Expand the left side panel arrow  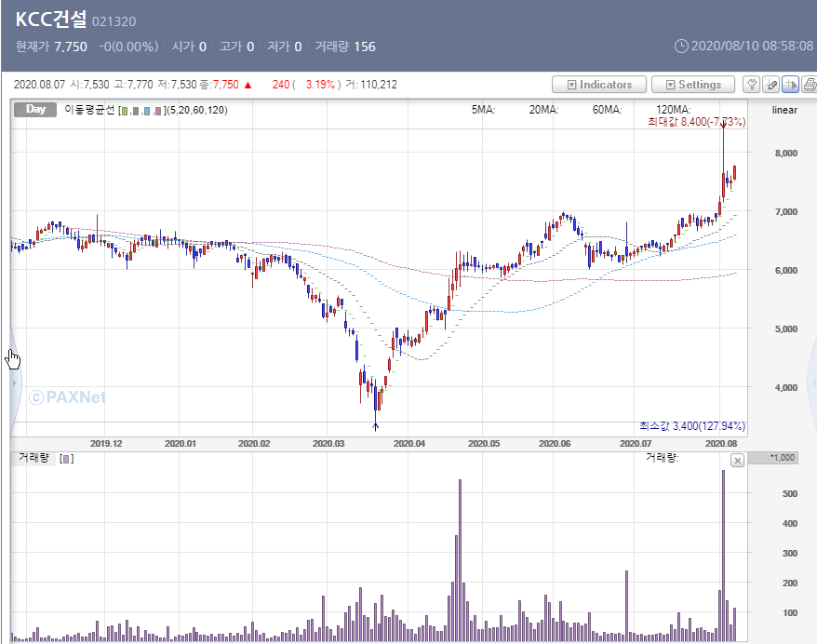pos(15,383)
